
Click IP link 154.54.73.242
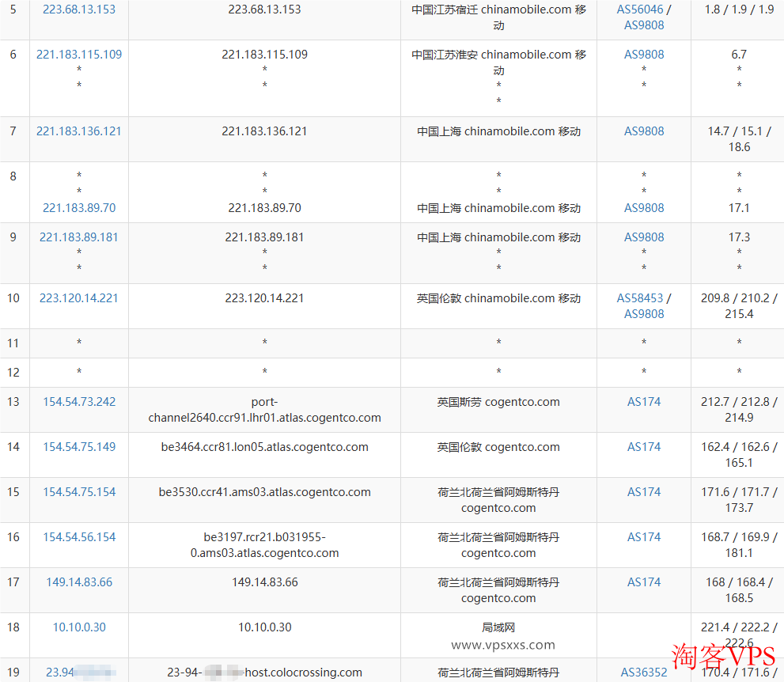pos(79,402)
